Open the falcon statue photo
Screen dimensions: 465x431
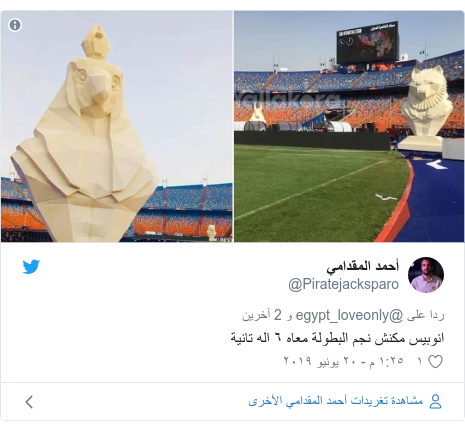coord(117,126)
